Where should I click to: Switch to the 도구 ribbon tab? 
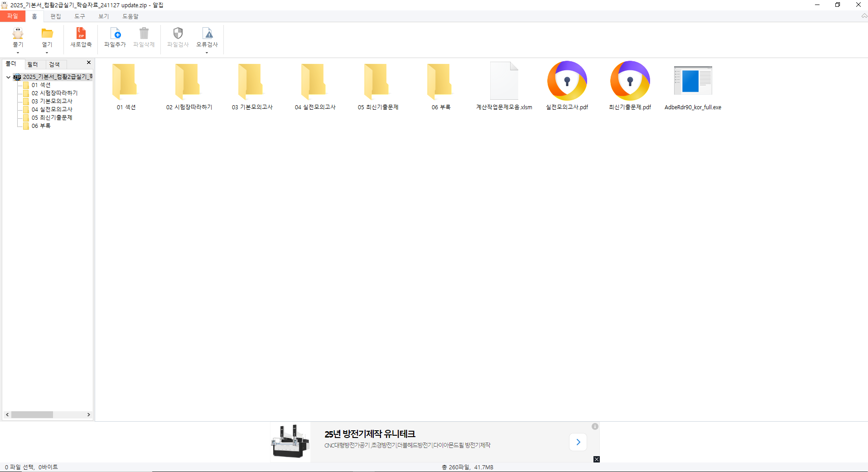tap(80, 16)
